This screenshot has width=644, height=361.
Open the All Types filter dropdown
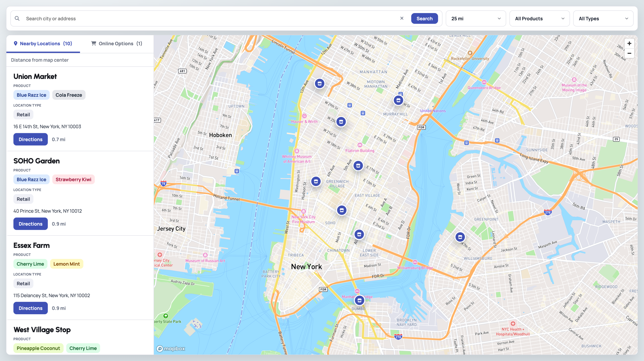(603, 19)
